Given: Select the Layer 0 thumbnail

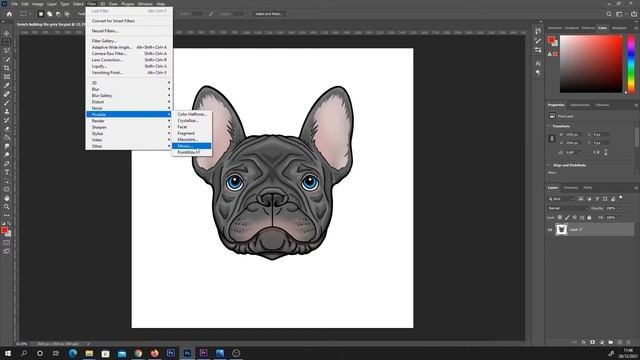Looking at the screenshot, I should [561, 230].
